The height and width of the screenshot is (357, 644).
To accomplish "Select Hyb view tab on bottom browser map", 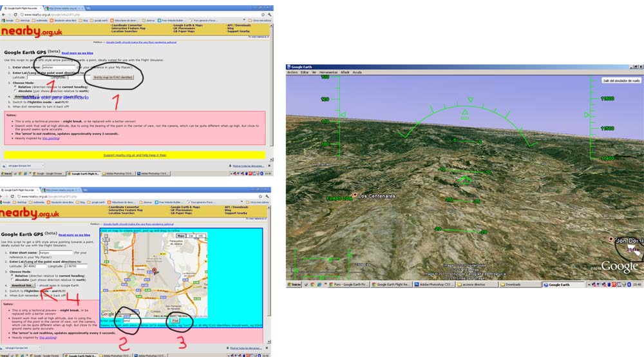I will click(x=200, y=236).
